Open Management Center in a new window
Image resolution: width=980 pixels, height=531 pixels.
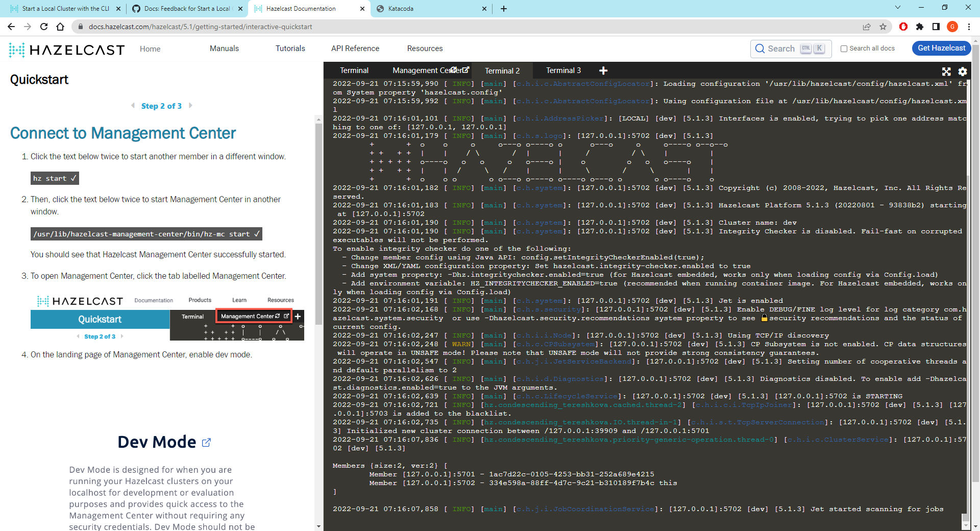(x=465, y=70)
